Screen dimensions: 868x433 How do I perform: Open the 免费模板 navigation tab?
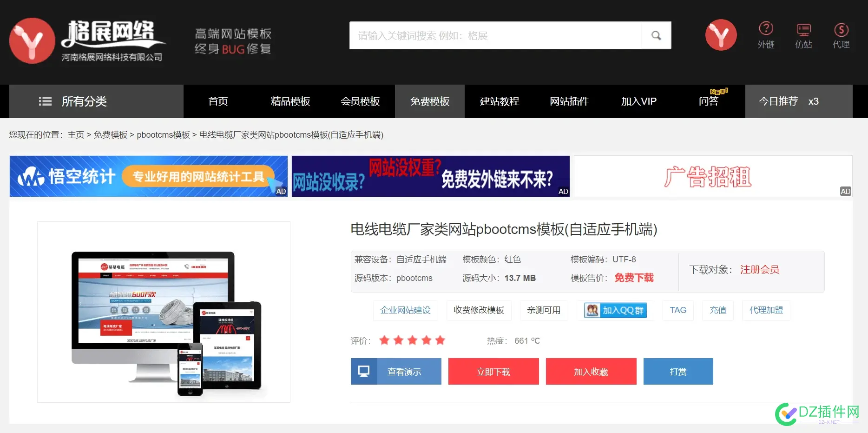click(430, 101)
